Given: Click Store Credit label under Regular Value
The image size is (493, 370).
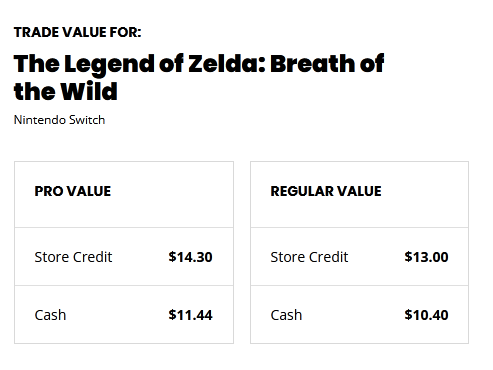Looking at the screenshot, I should pyautogui.click(x=309, y=257).
